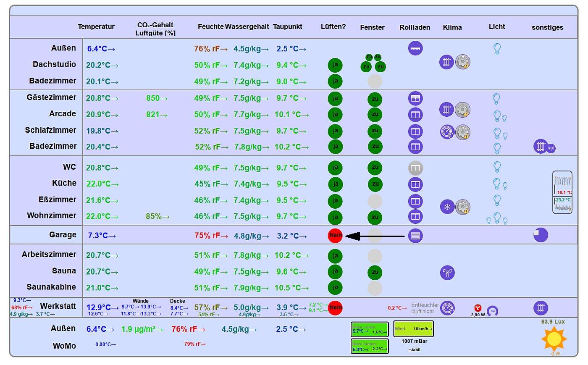588x365 pixels.
Task: Click the gear beside Schlafzimmer dehumidifier gauge
Action: click(x=462, y=132)
